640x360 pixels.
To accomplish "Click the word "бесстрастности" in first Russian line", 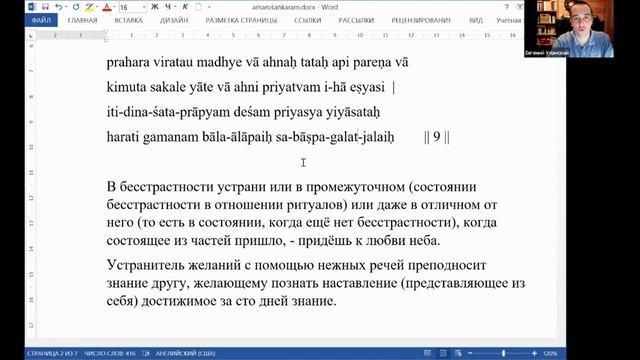I will (167, 187).
